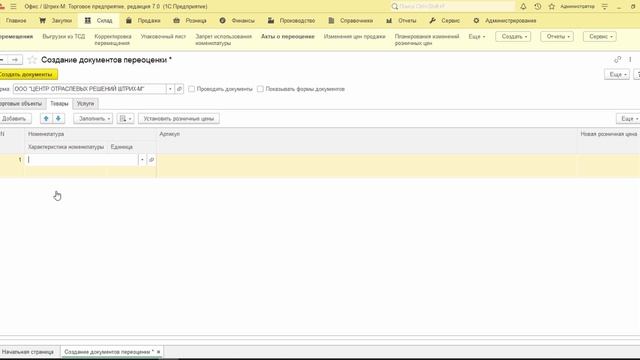Open history clock icon
Image resolution: width=640 pixels, height=360 pixels.
(x=538, y=7)
